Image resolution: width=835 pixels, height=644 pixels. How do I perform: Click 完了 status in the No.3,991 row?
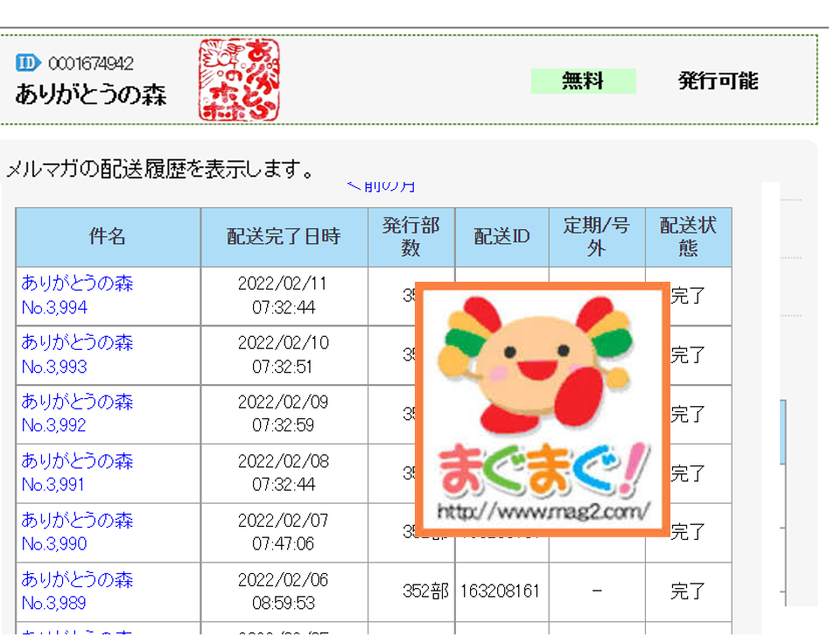point(688,472)
